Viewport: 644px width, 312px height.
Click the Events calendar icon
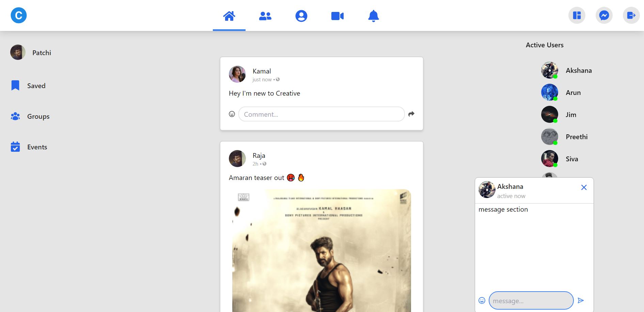15,147
